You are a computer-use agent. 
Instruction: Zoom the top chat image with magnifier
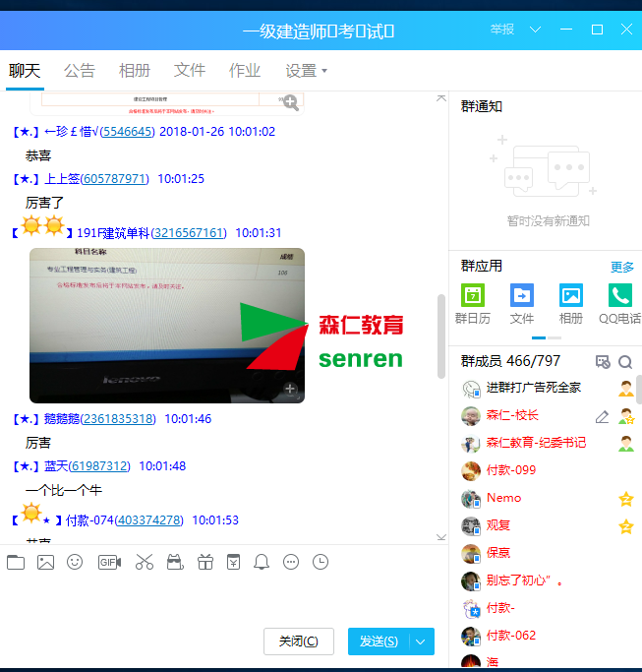[x=291, y=102]
